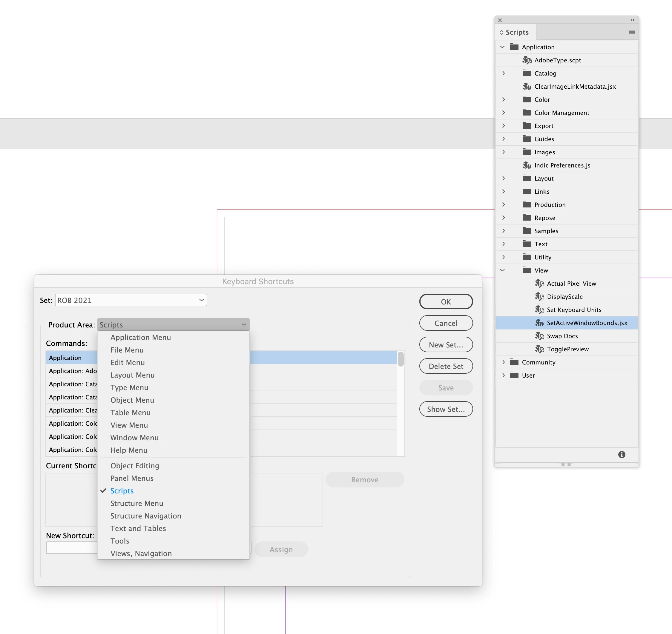This screenshot has height=634, width=672.
Task: Click the New Set... button
Action: click(446, 345)
